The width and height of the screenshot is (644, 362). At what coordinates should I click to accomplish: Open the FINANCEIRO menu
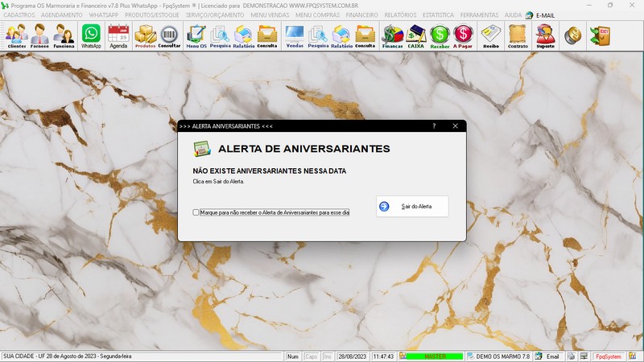point(361,15)
